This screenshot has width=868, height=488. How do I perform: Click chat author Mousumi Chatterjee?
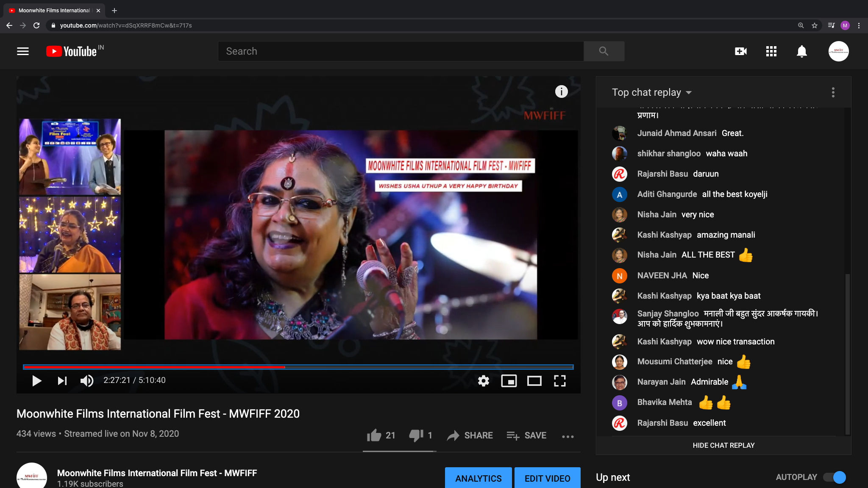(x=675, y=361)
